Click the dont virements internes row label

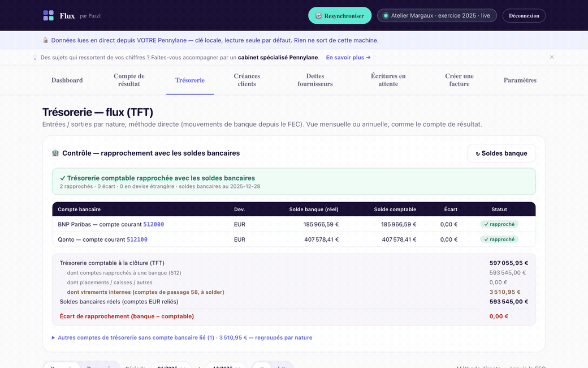(x=145, y=292)
